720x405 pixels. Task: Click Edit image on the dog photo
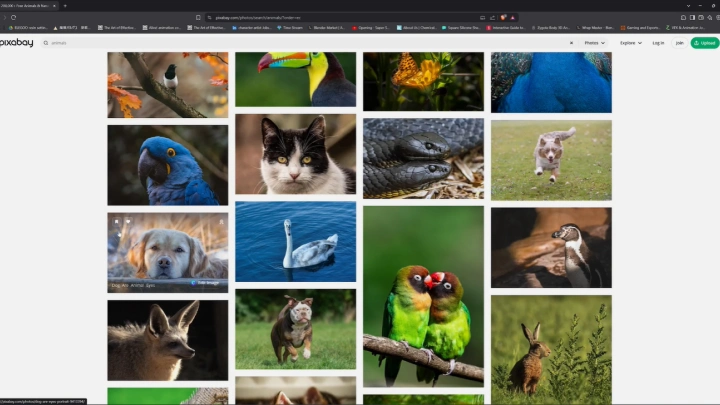click(205, 283)
